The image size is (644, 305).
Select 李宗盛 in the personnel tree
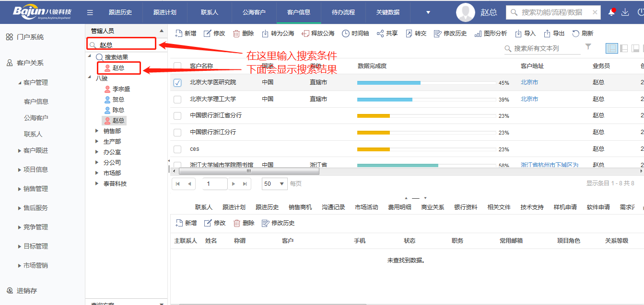[x=121, y=89]
